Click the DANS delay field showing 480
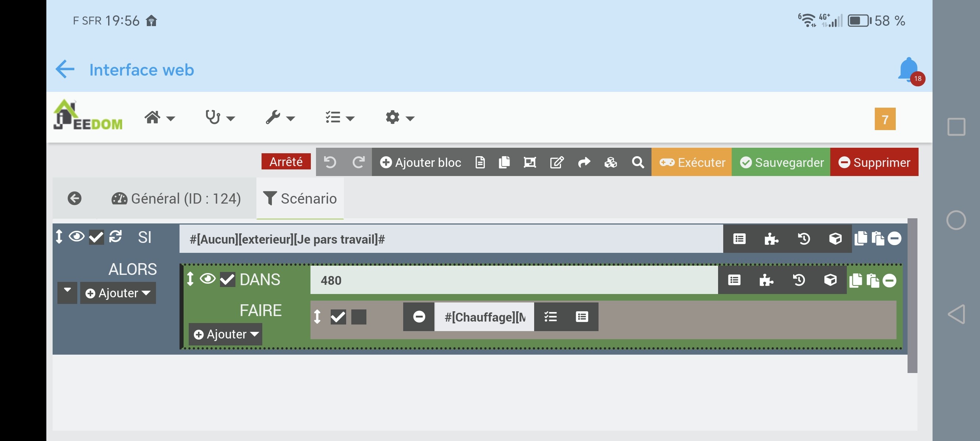 514,280
